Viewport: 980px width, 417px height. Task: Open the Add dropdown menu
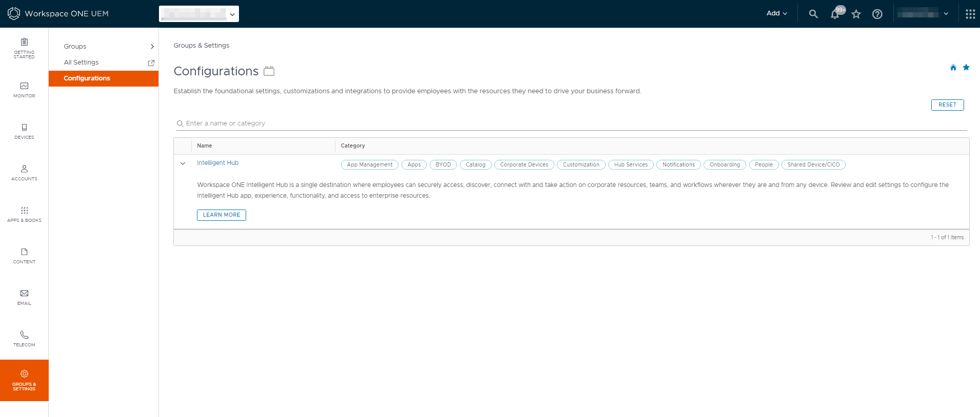point(776,13)
